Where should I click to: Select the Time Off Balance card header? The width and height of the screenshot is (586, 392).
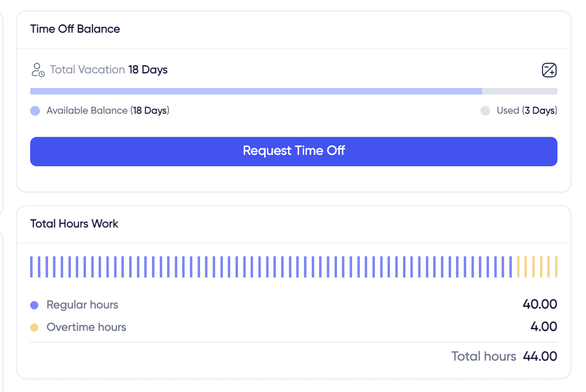[75, 29]
